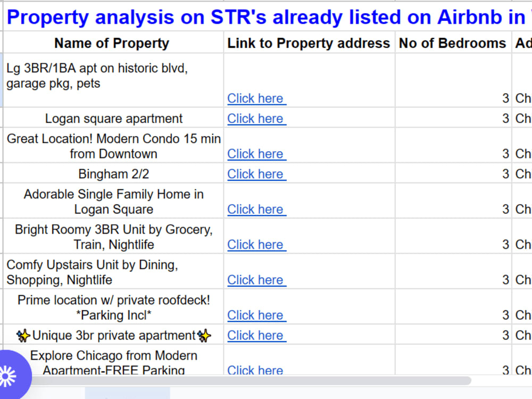Image resolution: width=532 pixels, height=399 pixels.
Task: Select the No of Bedrooms header cell
Action: coord(453,43)
